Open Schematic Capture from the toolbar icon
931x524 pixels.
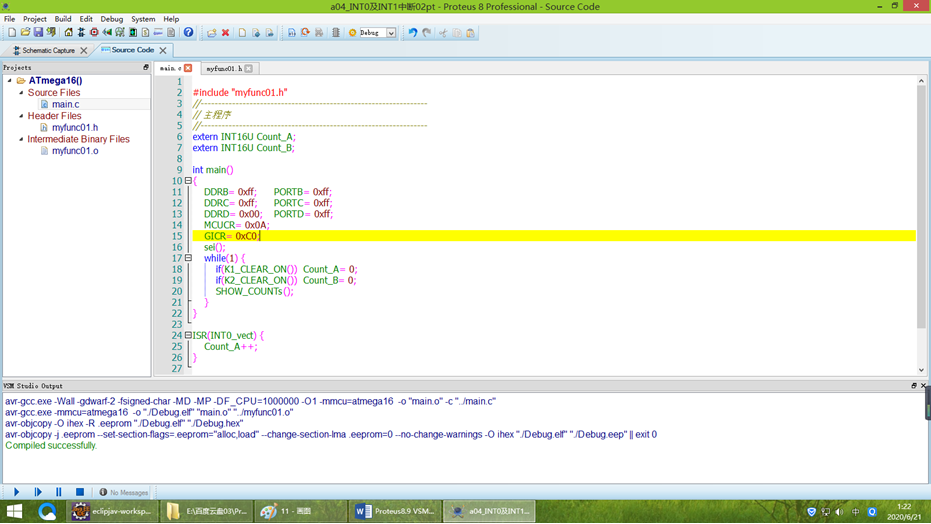tap(81, 33)
